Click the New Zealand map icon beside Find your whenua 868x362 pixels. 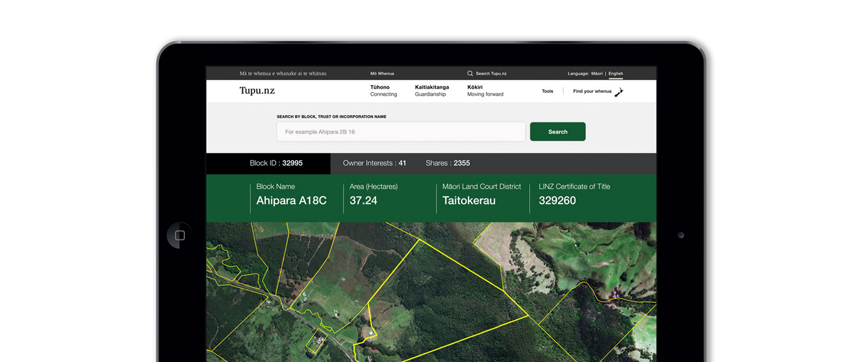coord(618,92)
